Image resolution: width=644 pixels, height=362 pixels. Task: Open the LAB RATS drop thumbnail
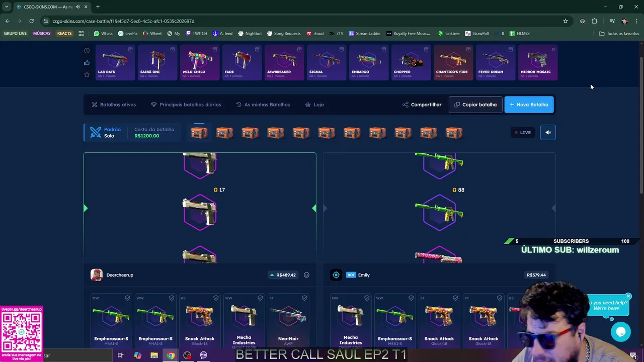(115, 63)
